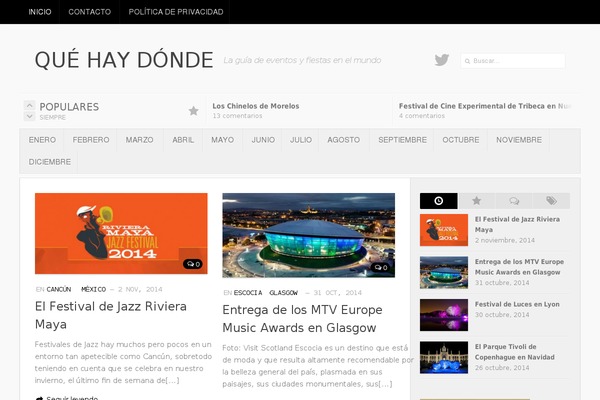Click the POPULARES heading

coord(69,107)
